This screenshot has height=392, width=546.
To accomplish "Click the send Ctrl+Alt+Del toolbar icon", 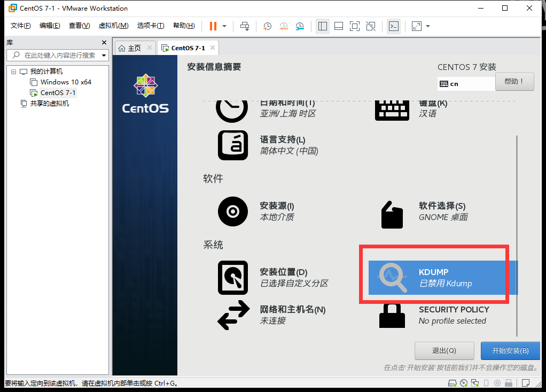I will coord(245,26).
